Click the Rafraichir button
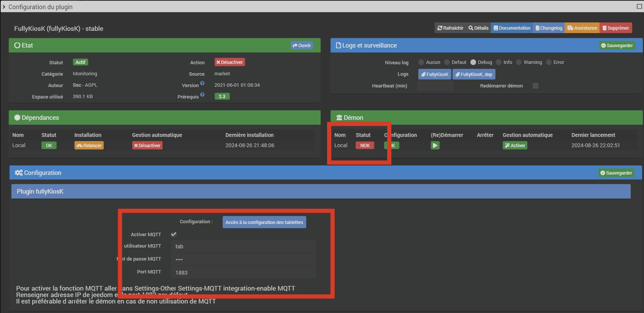Screen dimensions: 644x313 450,28
